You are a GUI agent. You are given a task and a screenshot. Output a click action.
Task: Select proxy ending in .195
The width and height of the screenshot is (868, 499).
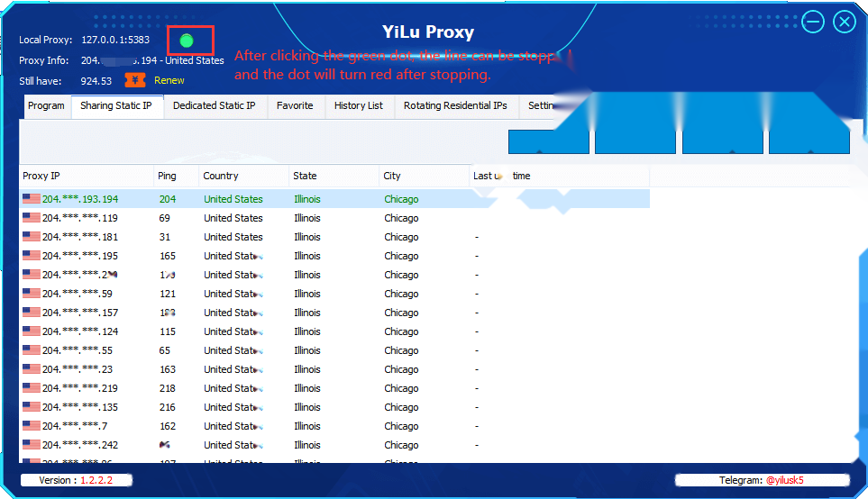coord(334,256)
